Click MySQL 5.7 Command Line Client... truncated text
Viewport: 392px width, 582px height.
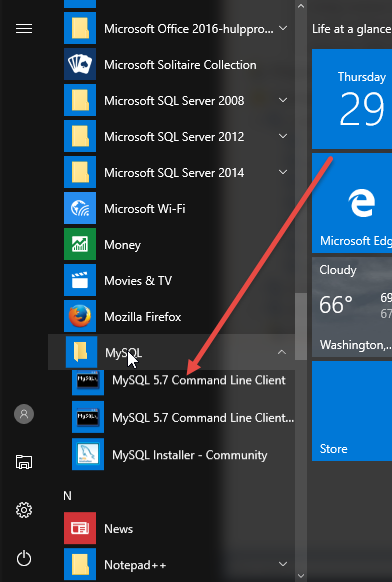pos(203,418)
